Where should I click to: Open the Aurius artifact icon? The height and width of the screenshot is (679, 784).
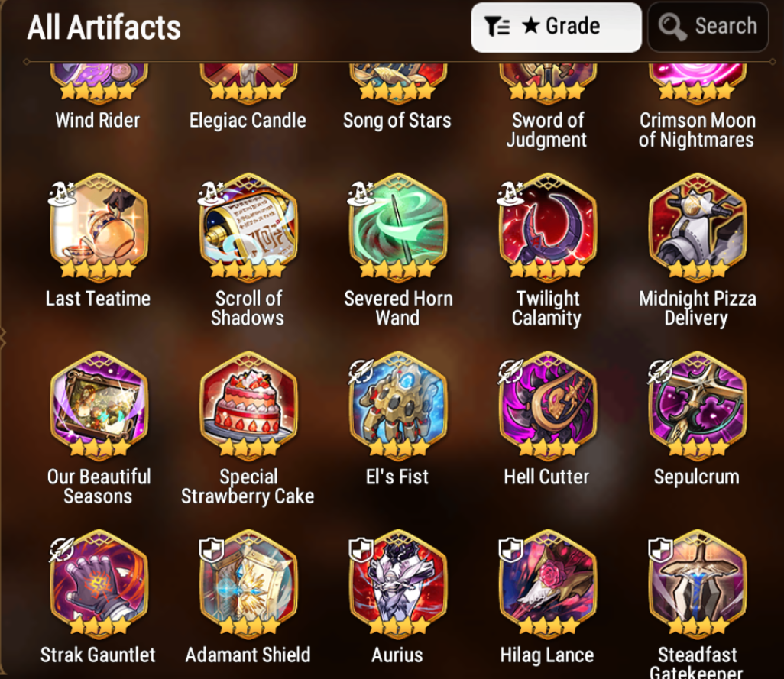pos(398,582)
